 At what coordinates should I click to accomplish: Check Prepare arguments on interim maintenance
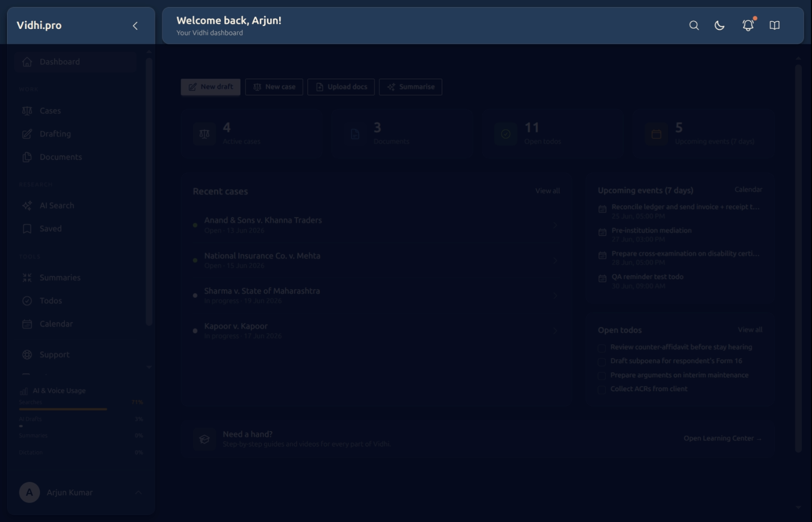(x=602, y=376)
